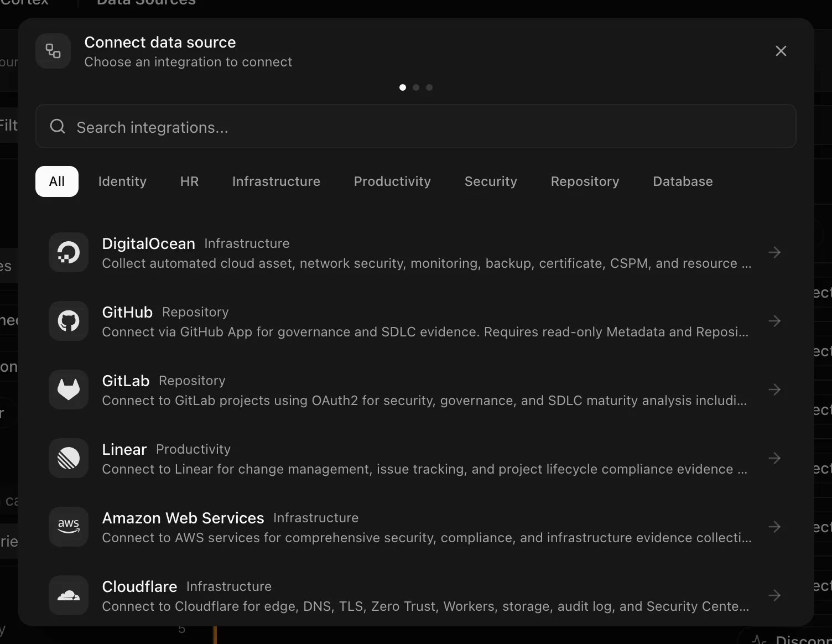Switch to the Infrastructure category
832x644 pixels.
(x=276, y=181)
